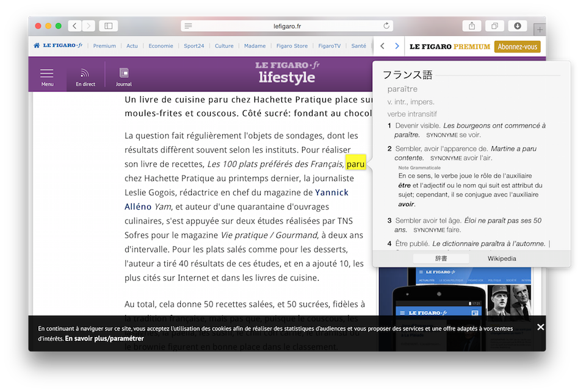
Task: Add a new tab with plus button
Action: [540, 30]
